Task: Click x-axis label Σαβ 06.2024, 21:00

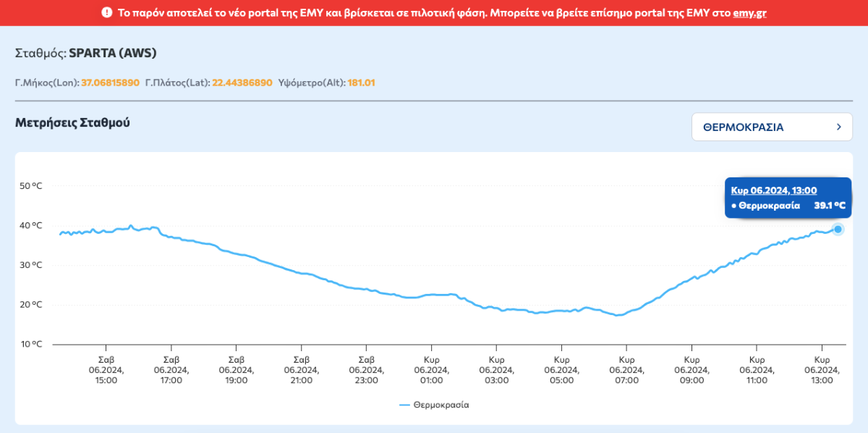Action: tap(302, 369)
